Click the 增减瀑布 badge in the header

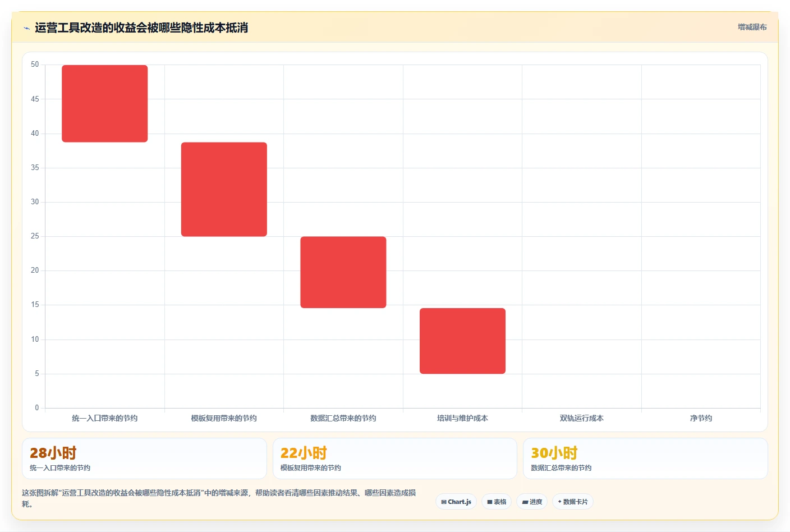(752, 27)
